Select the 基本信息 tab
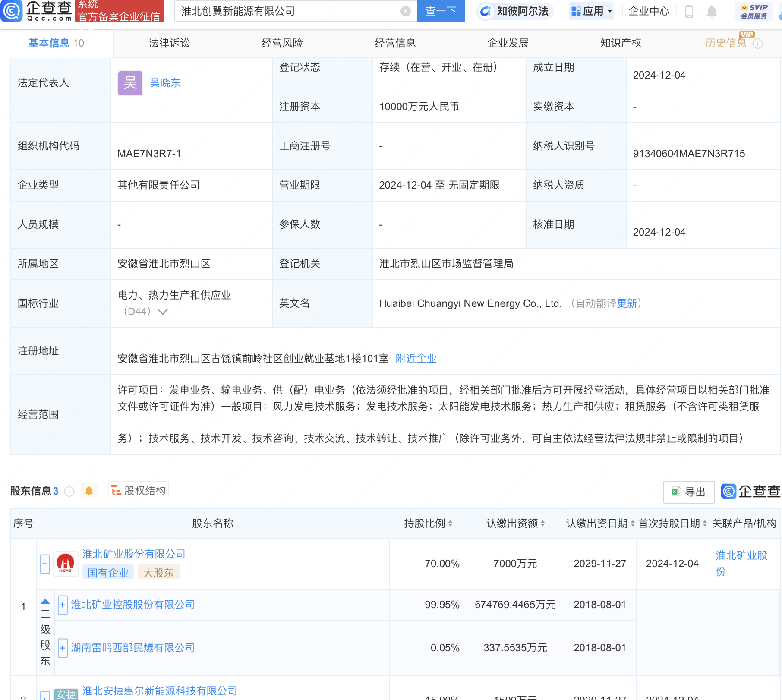 [56, 43]
